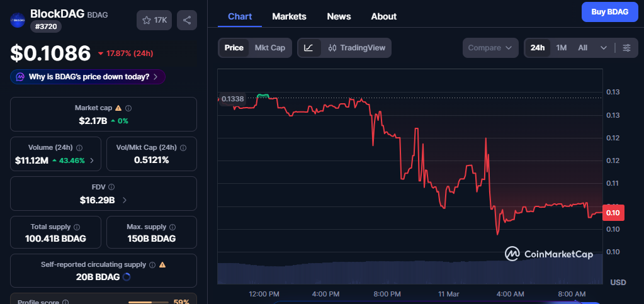
Task: Click the 0.5121% Vol/Mkt Cap value
Action: coord(152,160)
